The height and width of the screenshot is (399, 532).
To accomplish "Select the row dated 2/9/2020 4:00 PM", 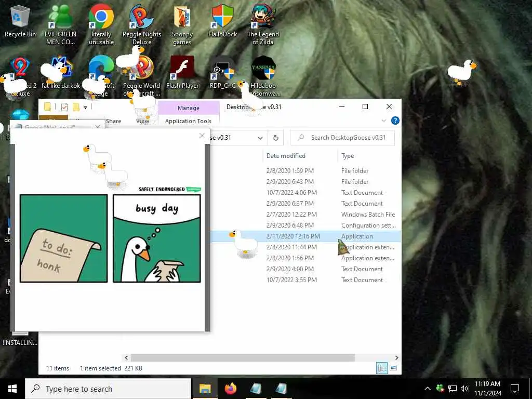I will pyautogui.click(x=305, y=269).
